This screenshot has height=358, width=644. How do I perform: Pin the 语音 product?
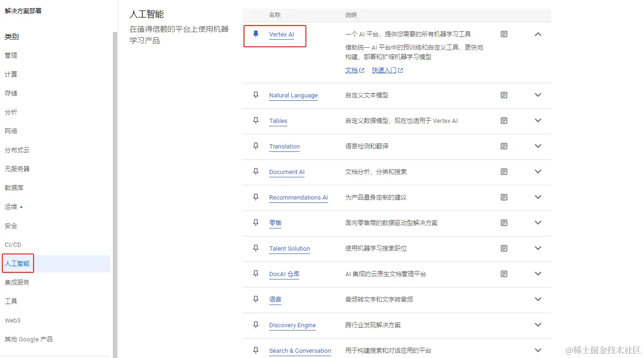[256, 299]
